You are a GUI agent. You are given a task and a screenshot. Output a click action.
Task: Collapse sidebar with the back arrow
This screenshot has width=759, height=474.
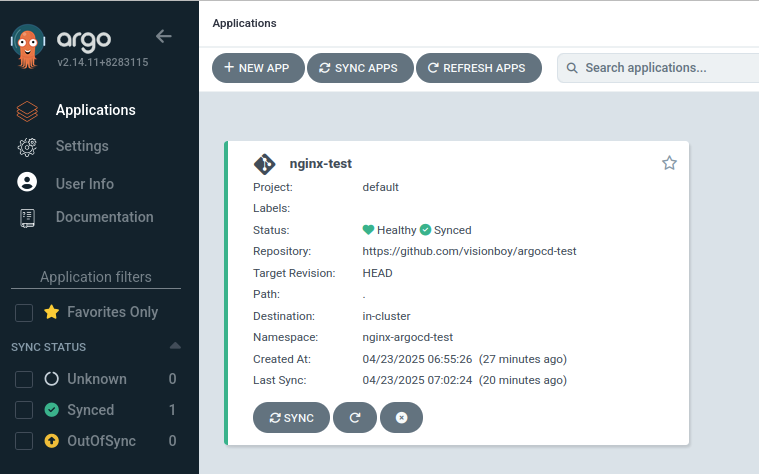point(164,36)
